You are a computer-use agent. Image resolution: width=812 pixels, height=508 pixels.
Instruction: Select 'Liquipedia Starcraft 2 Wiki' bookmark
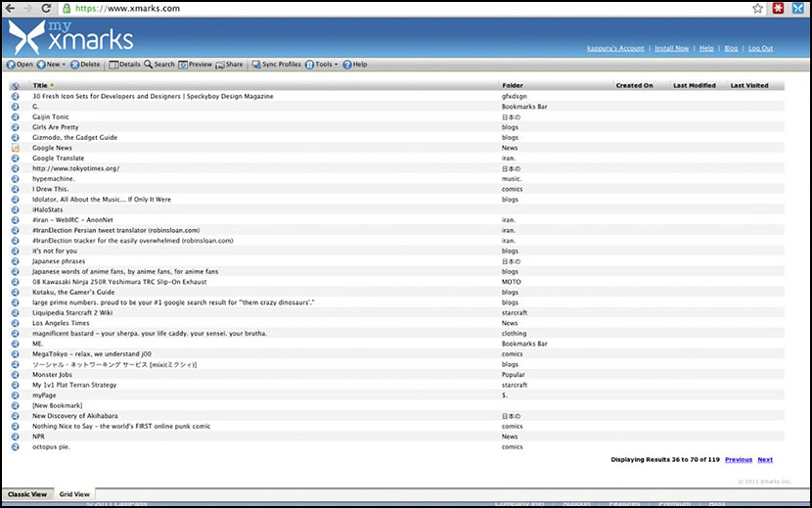click(72, 313)
